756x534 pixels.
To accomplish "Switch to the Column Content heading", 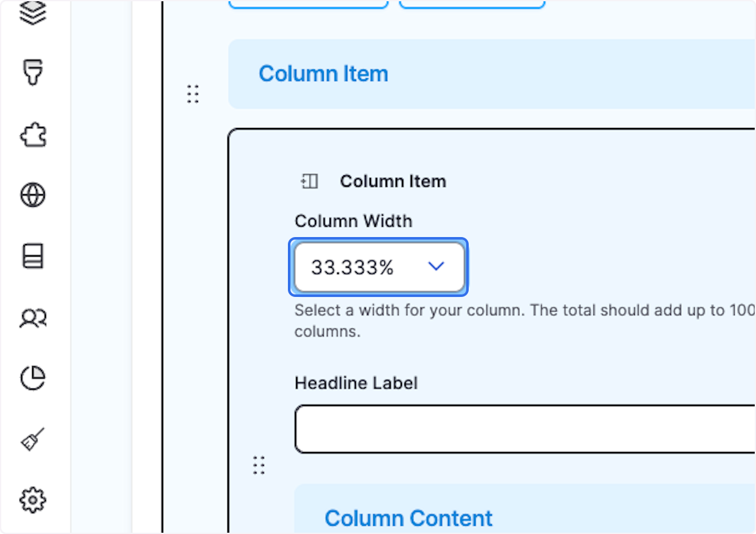I will [408, 518].
